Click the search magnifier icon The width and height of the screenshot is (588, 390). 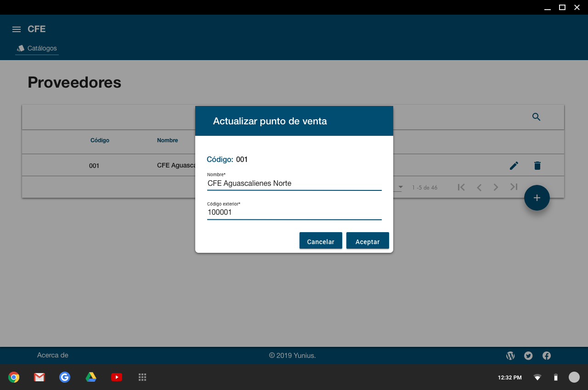pos(536,117)
